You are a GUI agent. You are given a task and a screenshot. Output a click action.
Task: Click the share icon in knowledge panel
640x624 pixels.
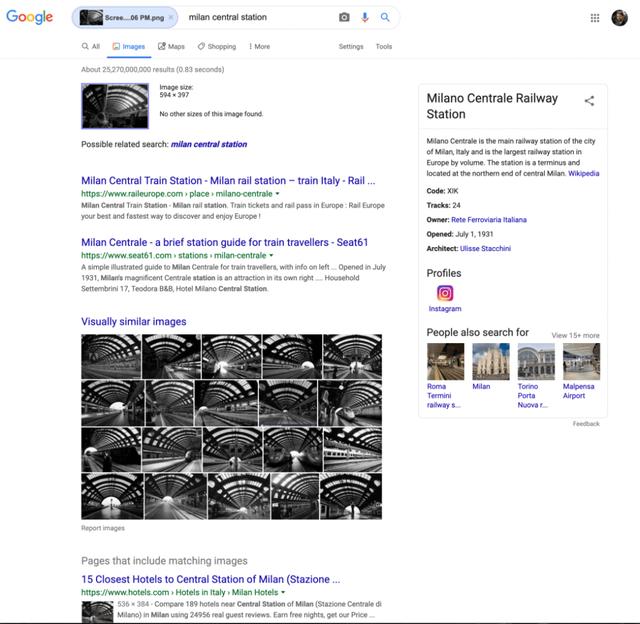coord(589,100)
